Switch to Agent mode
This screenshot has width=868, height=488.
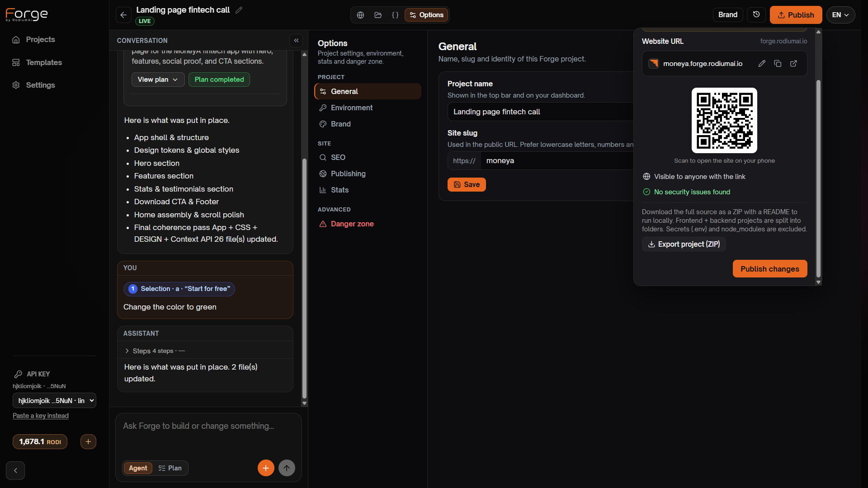tap(138, 468)
